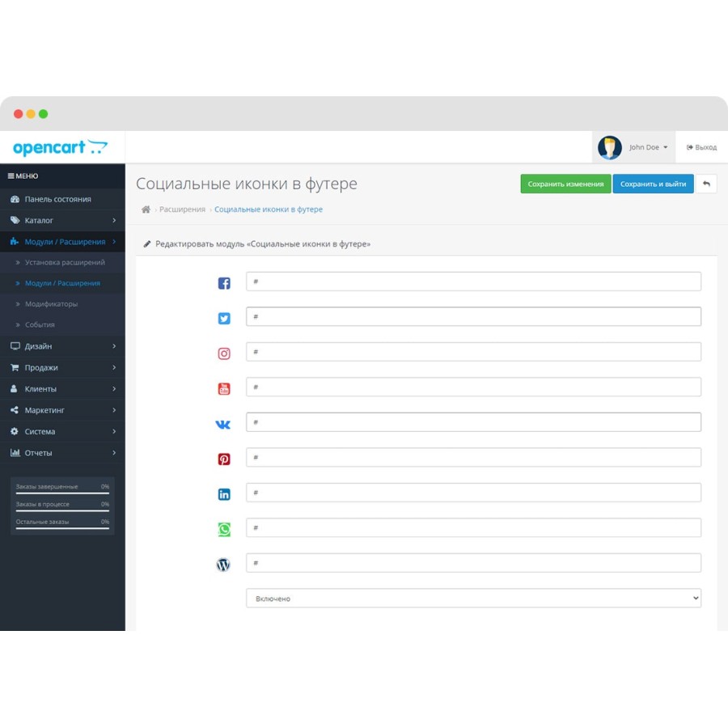728x728 pixels.
Task: Click the Twitter URL input field
Action: tap(473, 316)
